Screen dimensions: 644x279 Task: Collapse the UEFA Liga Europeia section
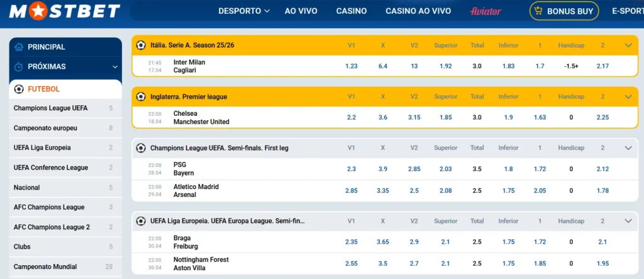coord(628,221)
